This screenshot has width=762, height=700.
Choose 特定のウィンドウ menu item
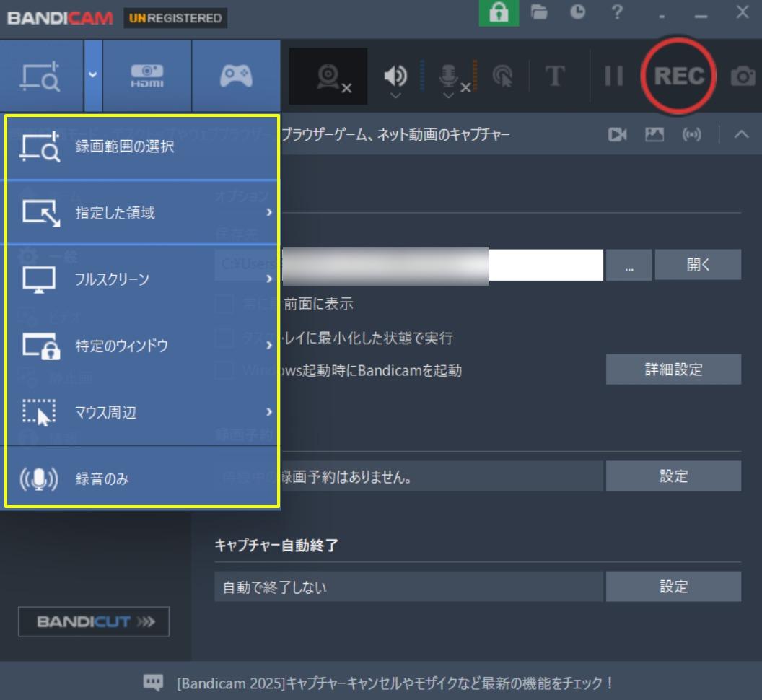click(142, 346)
